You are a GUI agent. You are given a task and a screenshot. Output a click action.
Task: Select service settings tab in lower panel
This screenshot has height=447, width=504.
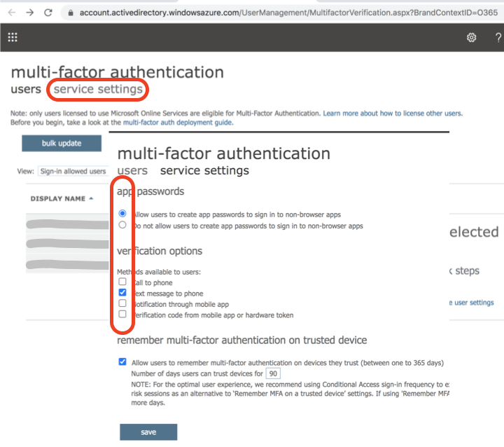pos(204,170)
